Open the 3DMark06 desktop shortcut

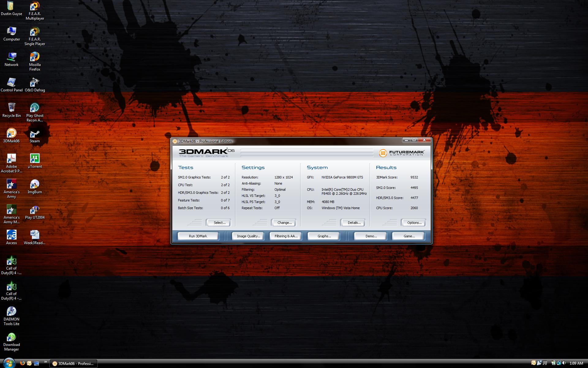point(11,134)
